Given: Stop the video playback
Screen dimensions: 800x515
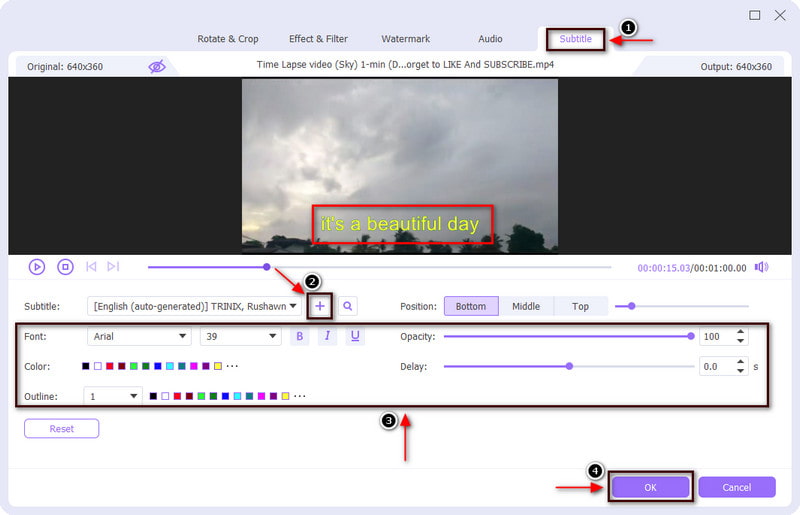Looking at the screenshot, I should coord(65,266).
